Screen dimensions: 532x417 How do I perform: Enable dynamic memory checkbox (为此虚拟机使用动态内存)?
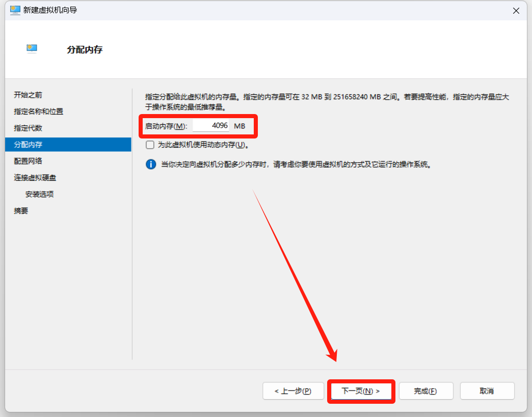point(150,145)
